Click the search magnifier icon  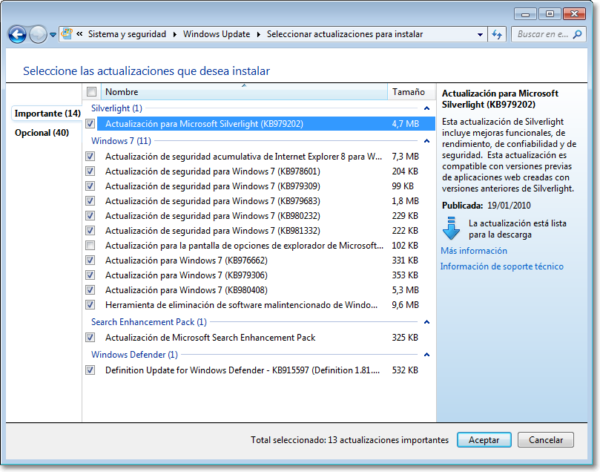(x=577, y=34)
